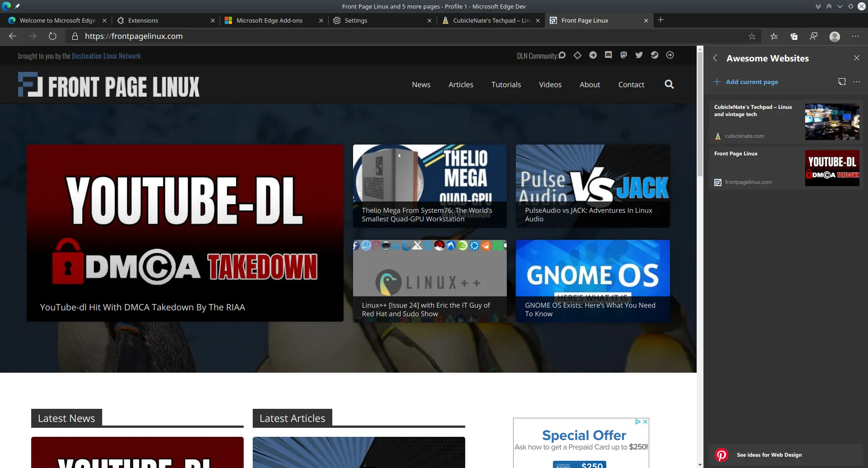The image size is (868, 468).
Task: Switch to the Settings tab
Action: [356, 20]
